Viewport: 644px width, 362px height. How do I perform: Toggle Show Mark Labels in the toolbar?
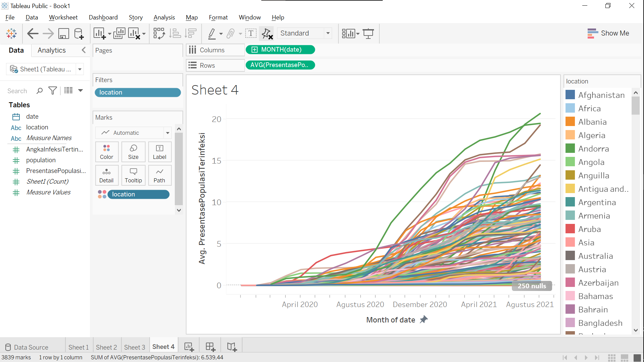click(251, 34)
